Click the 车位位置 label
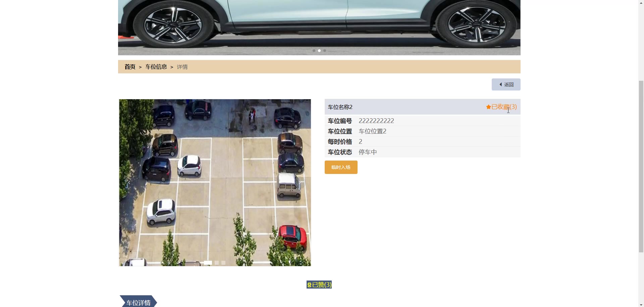 [x=340, y=131]
